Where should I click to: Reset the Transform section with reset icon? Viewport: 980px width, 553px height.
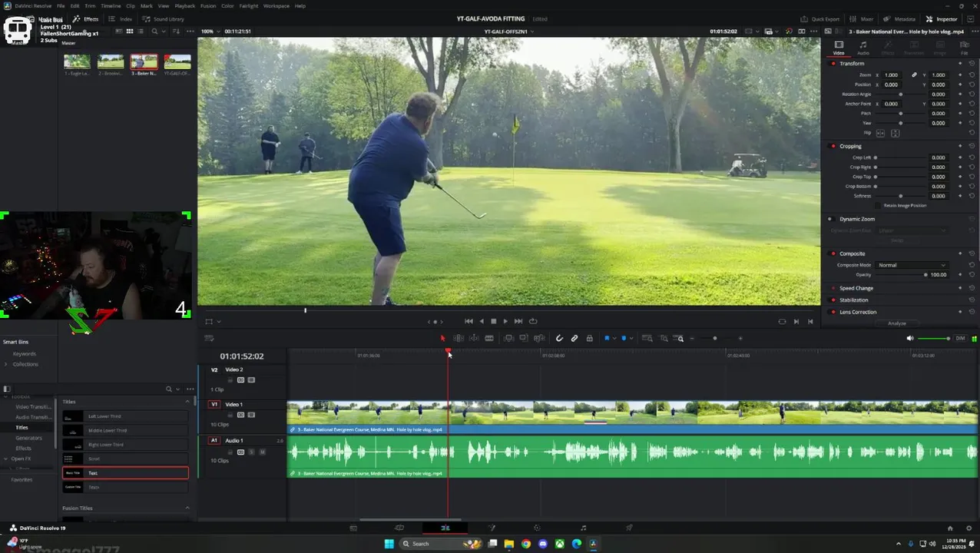(972, 64)
